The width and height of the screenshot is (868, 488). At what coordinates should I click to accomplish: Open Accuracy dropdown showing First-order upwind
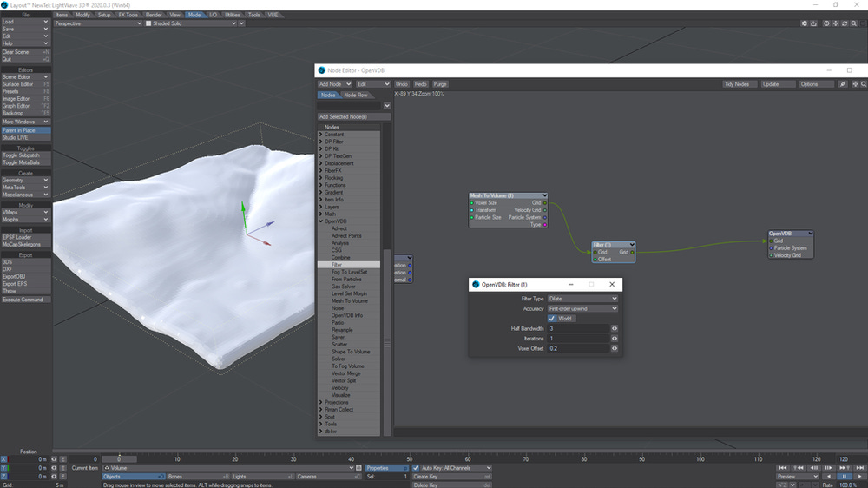(x=582, y=308)
